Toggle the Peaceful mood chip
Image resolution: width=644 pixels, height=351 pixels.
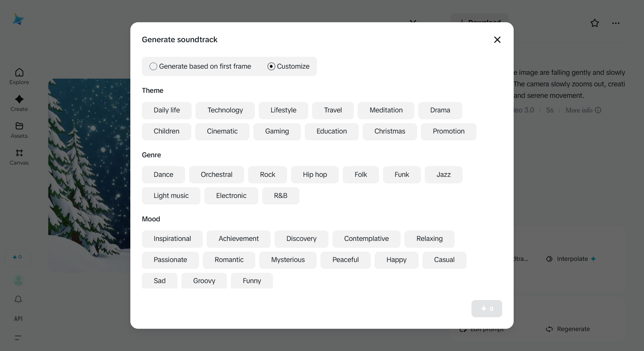[x=345, y=260]
